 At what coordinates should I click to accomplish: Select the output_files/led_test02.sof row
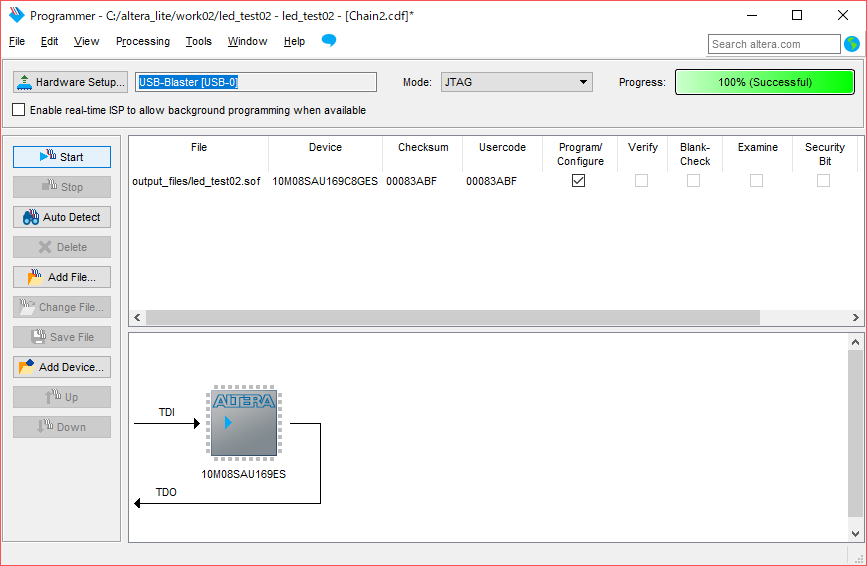pos(198,181)
